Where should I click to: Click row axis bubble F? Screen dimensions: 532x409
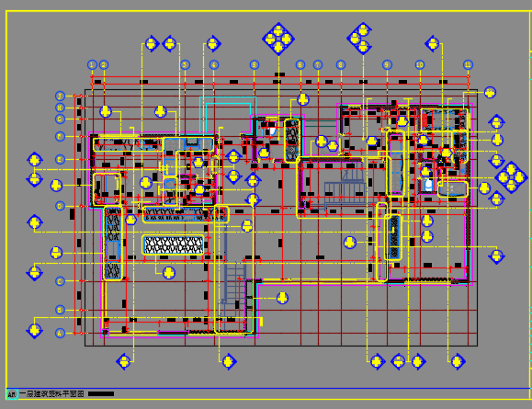point(60,136)
